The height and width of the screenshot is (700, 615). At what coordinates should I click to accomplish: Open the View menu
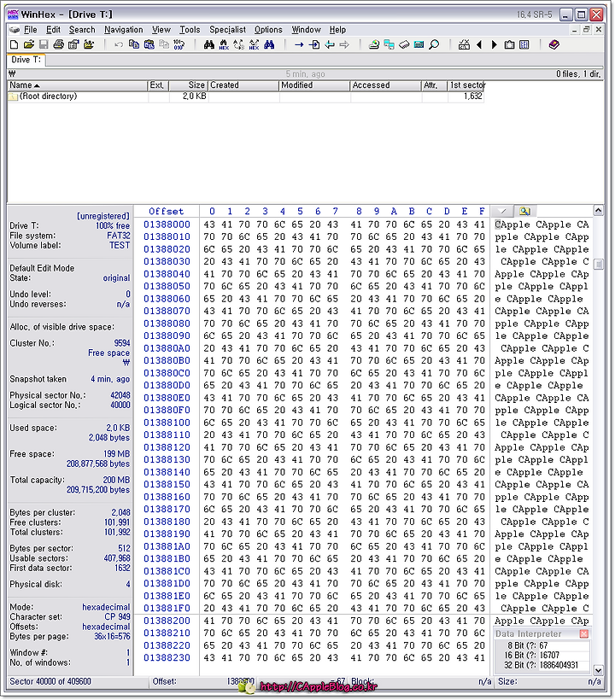pos(161,30)
